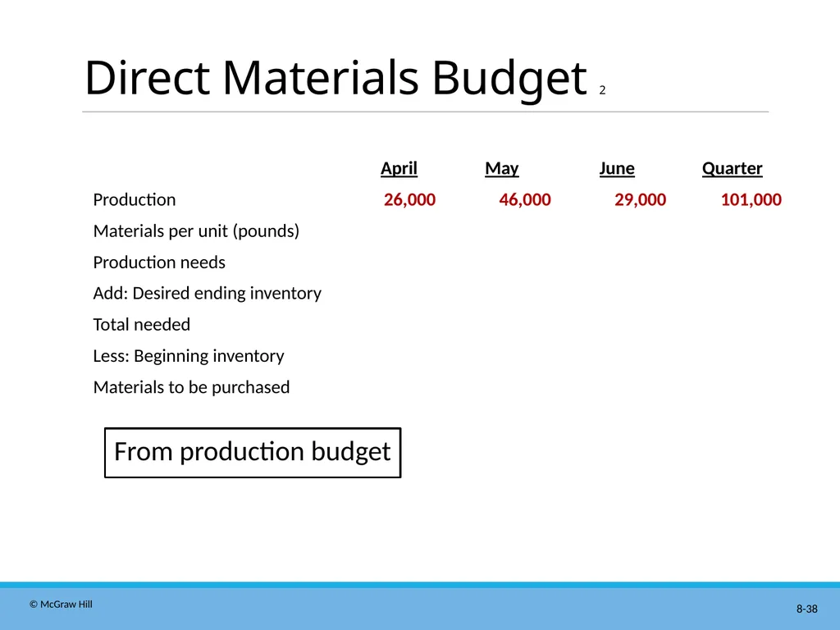Click the 'Direct Materials Budget' slide title

[x=336, y=78]
